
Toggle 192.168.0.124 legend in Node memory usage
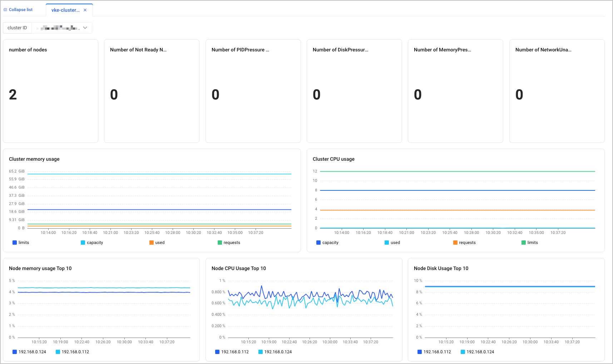coord(29,352)
